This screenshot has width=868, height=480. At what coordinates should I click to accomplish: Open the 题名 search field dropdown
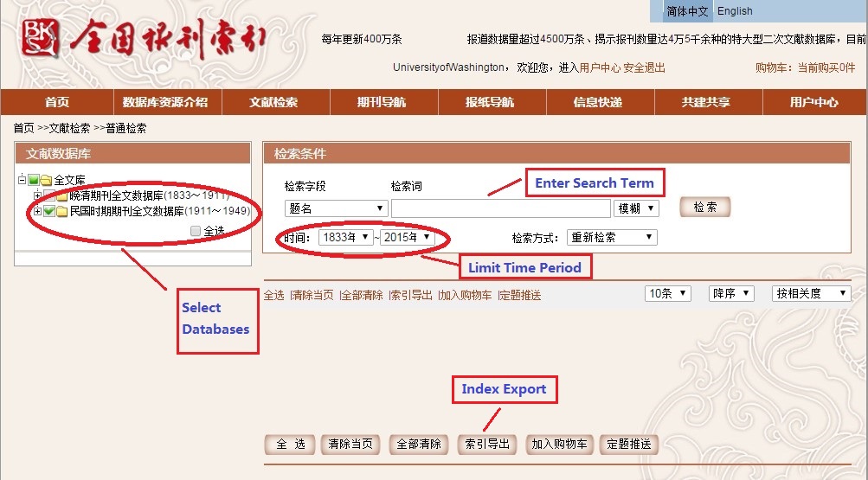click(336, 208)
